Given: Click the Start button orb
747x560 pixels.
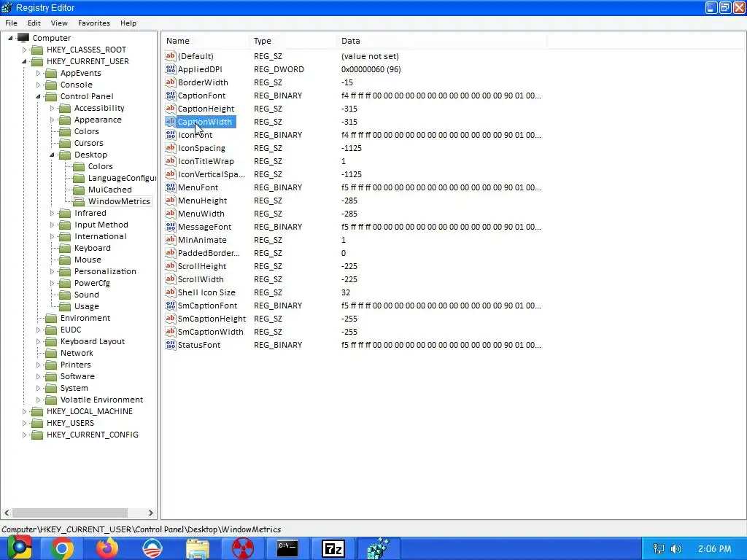Looking at the screenshot, I should coord(19,548).
